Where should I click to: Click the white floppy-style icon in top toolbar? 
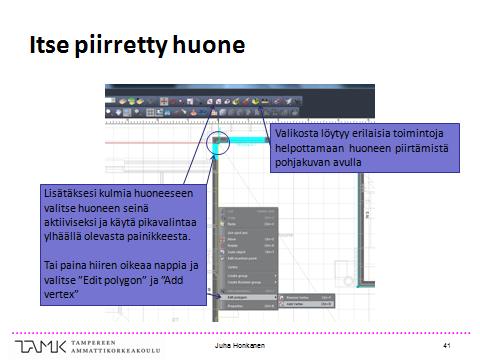pos(190,101)
